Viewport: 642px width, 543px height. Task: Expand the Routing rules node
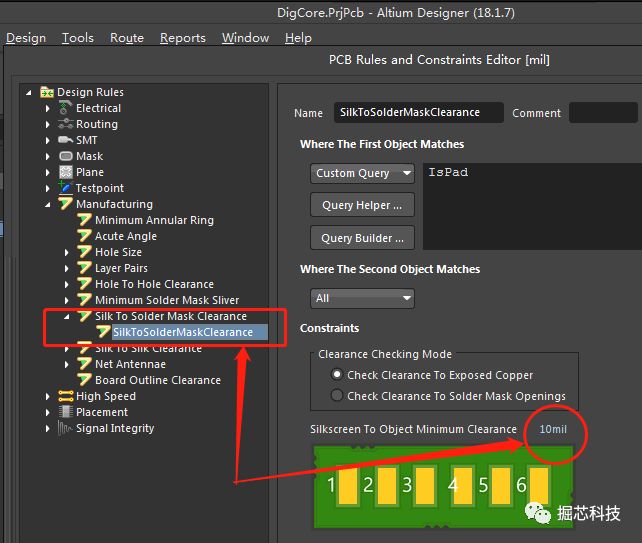coord(47,124)
